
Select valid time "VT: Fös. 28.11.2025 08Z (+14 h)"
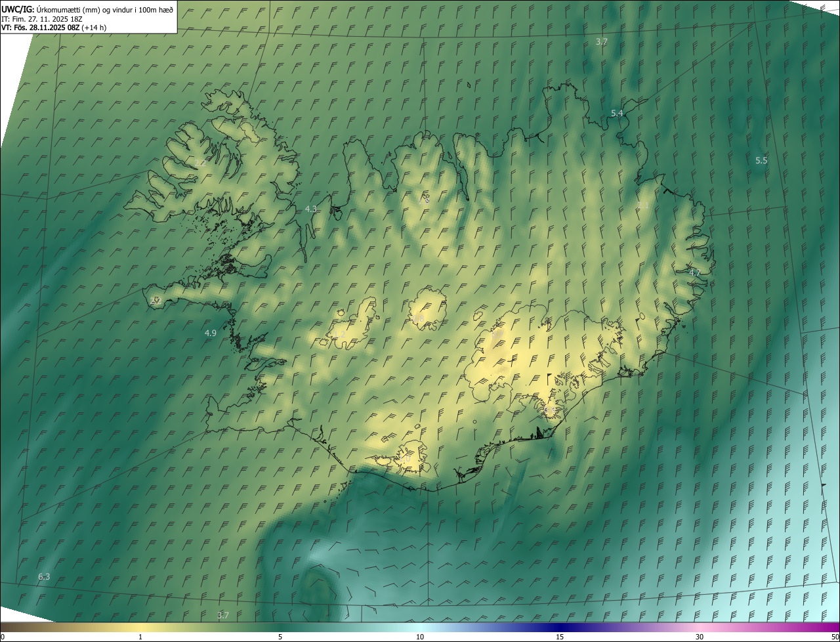(x=54, y=28)
